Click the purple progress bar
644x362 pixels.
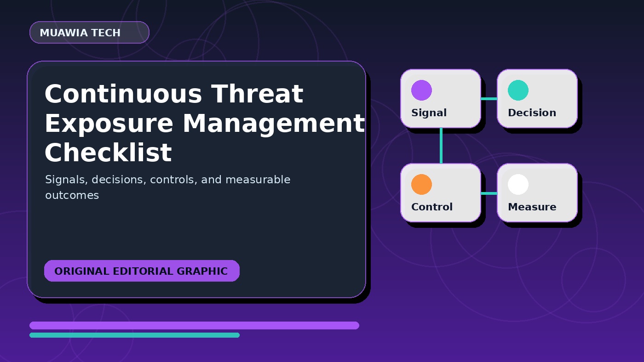click(x=194, y=325)
